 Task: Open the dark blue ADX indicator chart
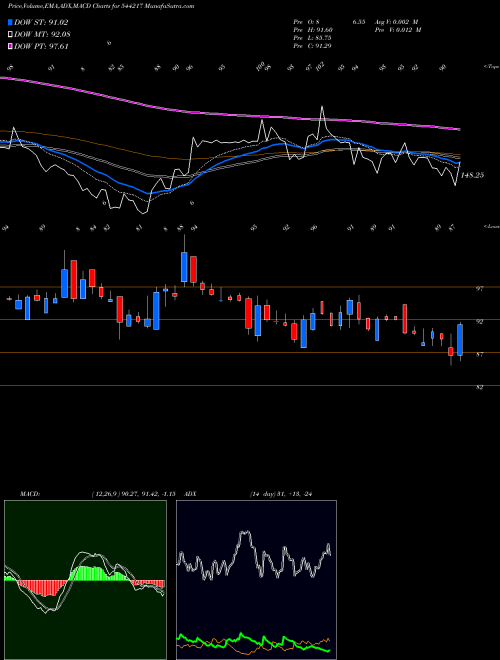click(x=256, y=580)
